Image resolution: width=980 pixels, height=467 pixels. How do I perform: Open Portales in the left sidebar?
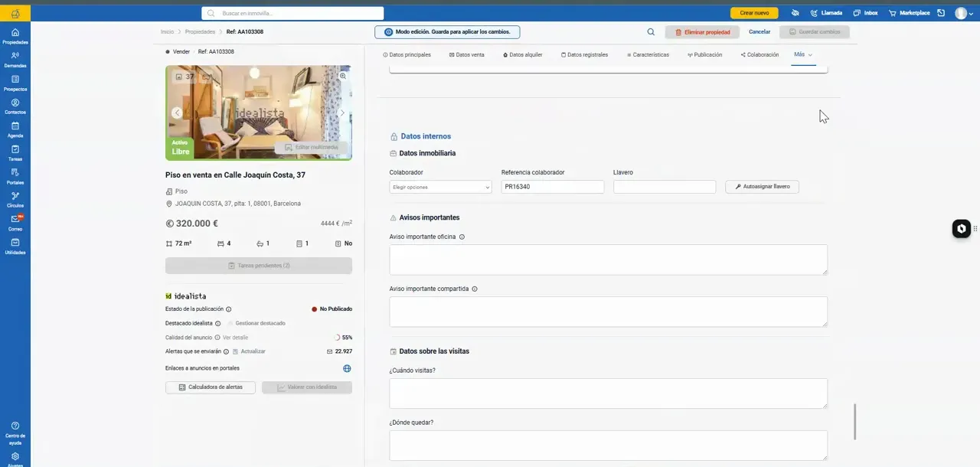coord(15,176)
